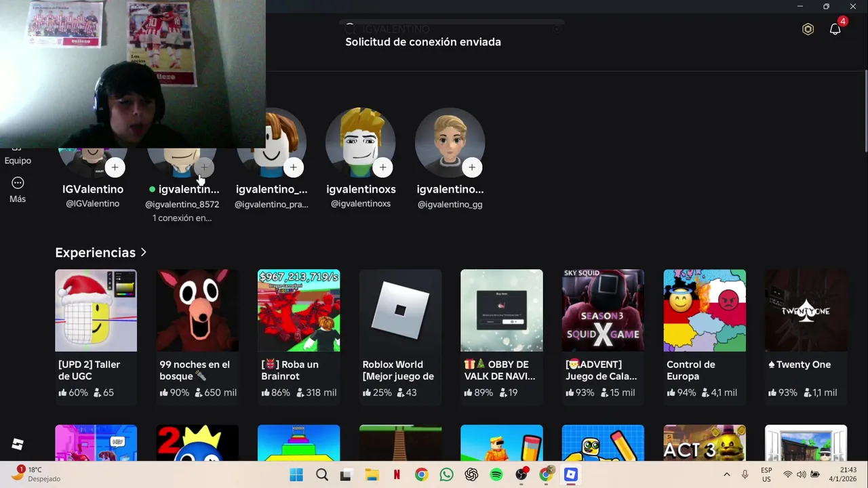
Task: Click the Roblox app taskbar icon
Action: (x=571, y=474)
